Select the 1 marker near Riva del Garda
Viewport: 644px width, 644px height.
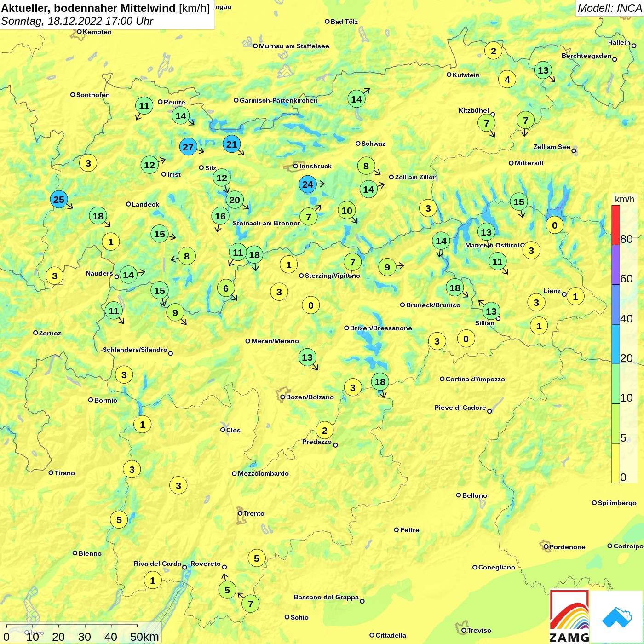coord(153,581)
